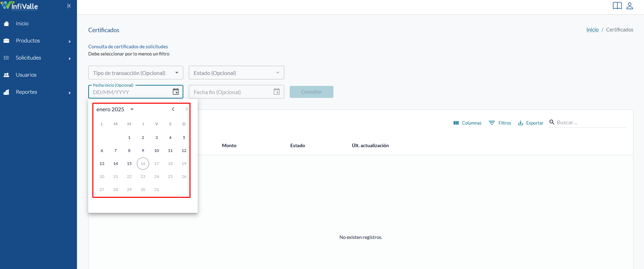
Task: Select January 1 in calendar
Action: pyautogui.click(x=129, y=138)
